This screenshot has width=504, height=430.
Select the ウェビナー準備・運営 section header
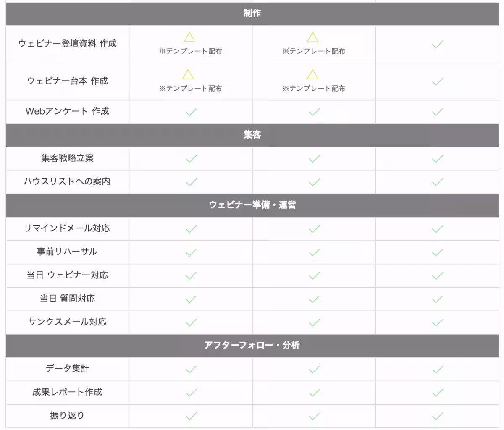tap(252, 205)
